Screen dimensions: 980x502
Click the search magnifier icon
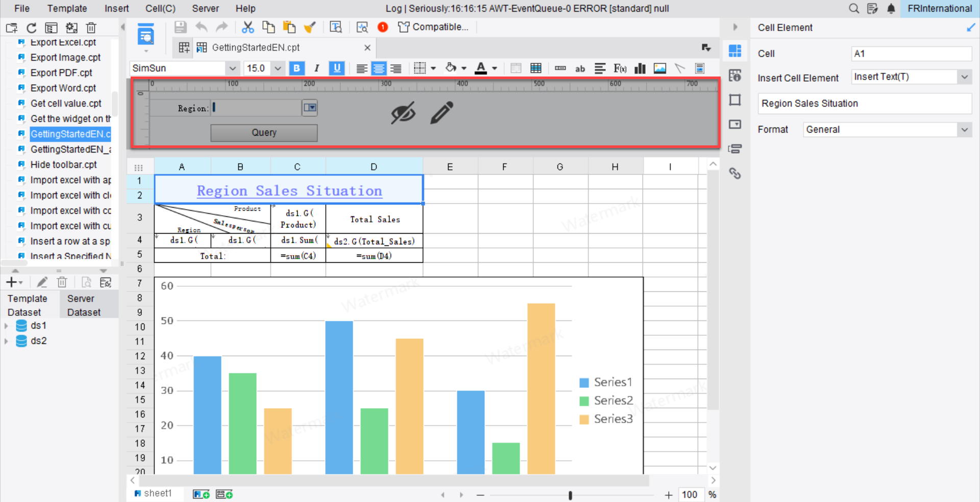pyautogui.click(x=854, y=9)
